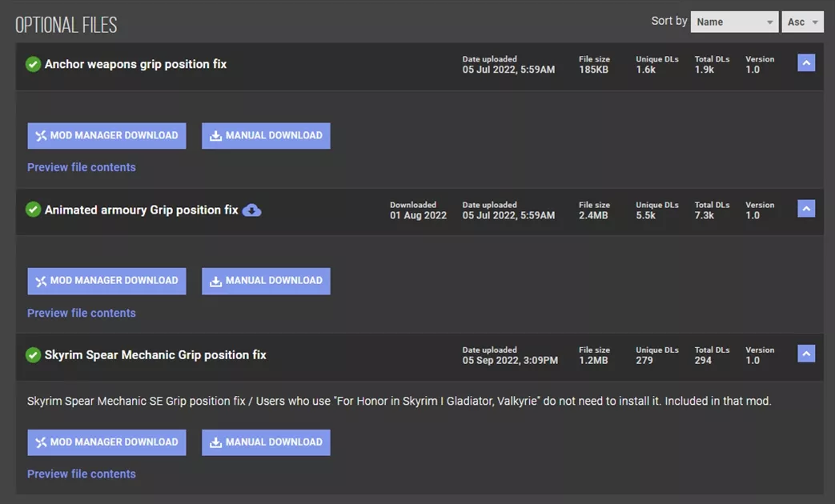The height and width of the screenshot is (504, 835).
Task: Collapse the Animated armoury Grip position fix file
Action: coord(806,209)
